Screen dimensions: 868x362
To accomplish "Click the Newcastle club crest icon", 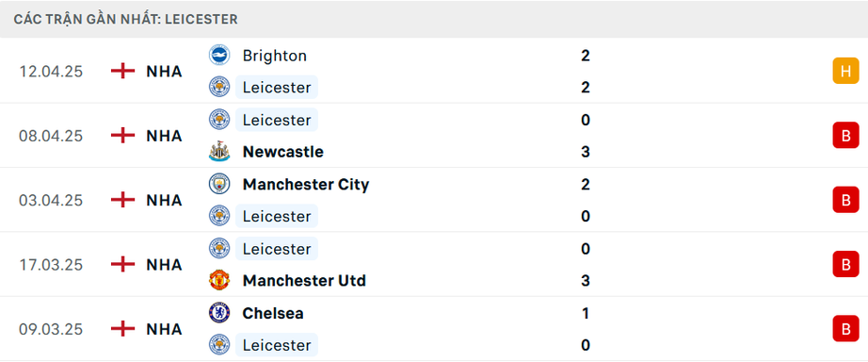I will click(x=219, y=152).
